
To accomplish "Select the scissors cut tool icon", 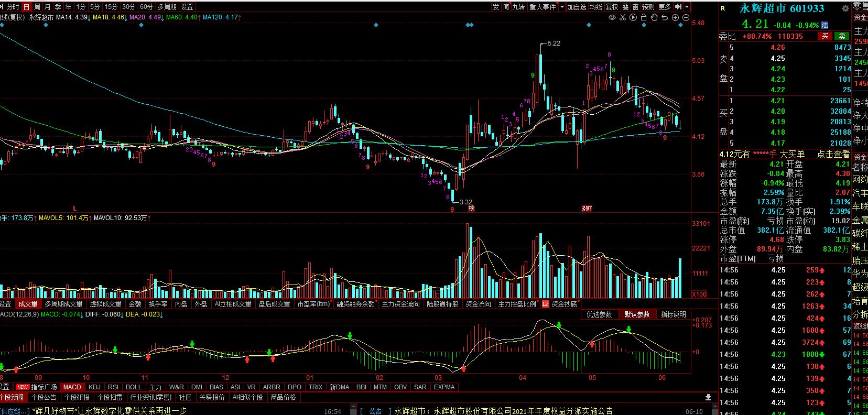I will 623,17.
